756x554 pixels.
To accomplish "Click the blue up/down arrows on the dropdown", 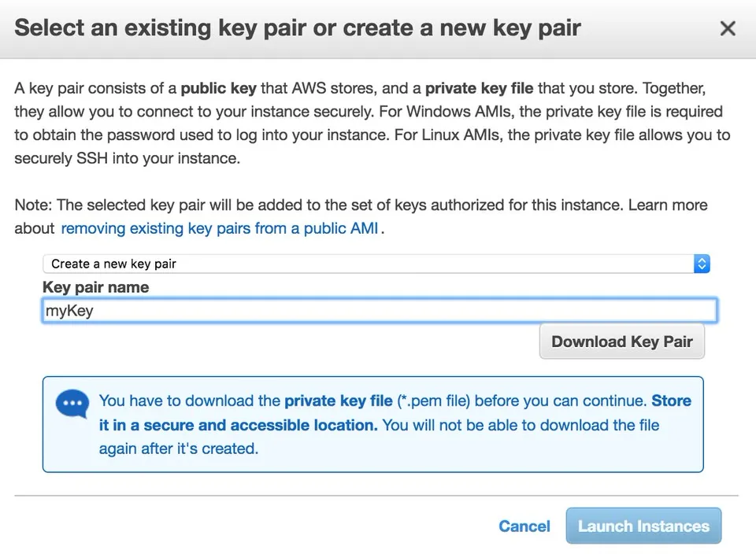I will click(x=701, y=264).
